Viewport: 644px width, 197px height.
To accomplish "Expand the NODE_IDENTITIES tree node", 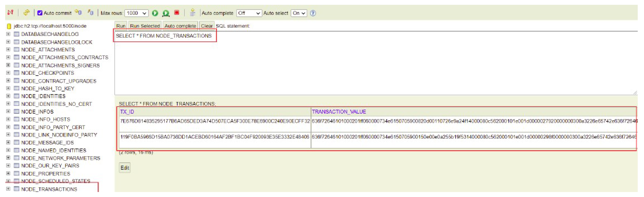I will pyautogui.click(x=8, y=96).
